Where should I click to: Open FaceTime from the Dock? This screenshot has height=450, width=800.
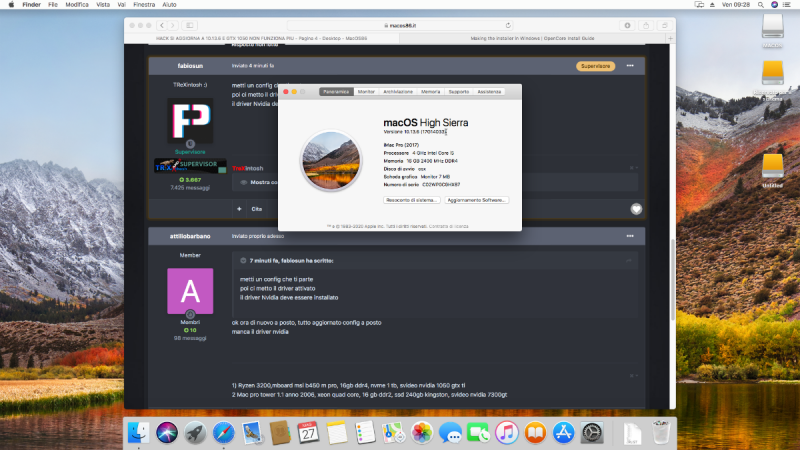click(479, 433)
